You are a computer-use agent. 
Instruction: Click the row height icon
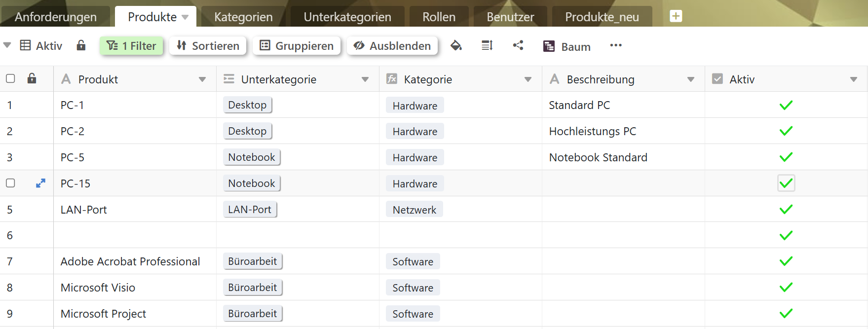487,46
